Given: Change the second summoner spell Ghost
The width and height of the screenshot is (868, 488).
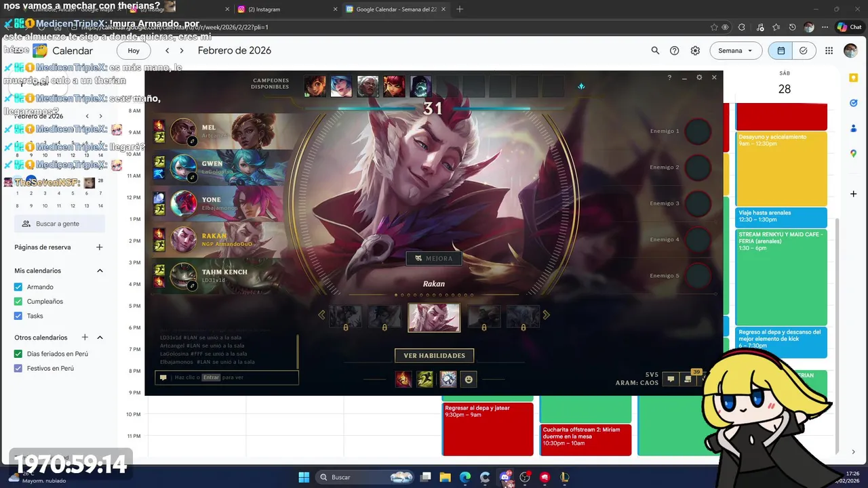Looking at the screenshot, I should pyautogui.click(x=425, y=380).
